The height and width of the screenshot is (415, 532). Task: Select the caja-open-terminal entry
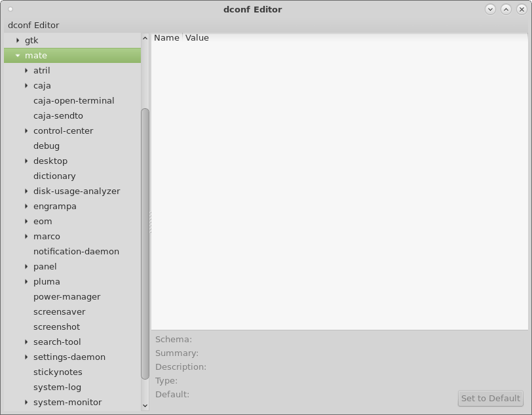[x=73, y=101]
